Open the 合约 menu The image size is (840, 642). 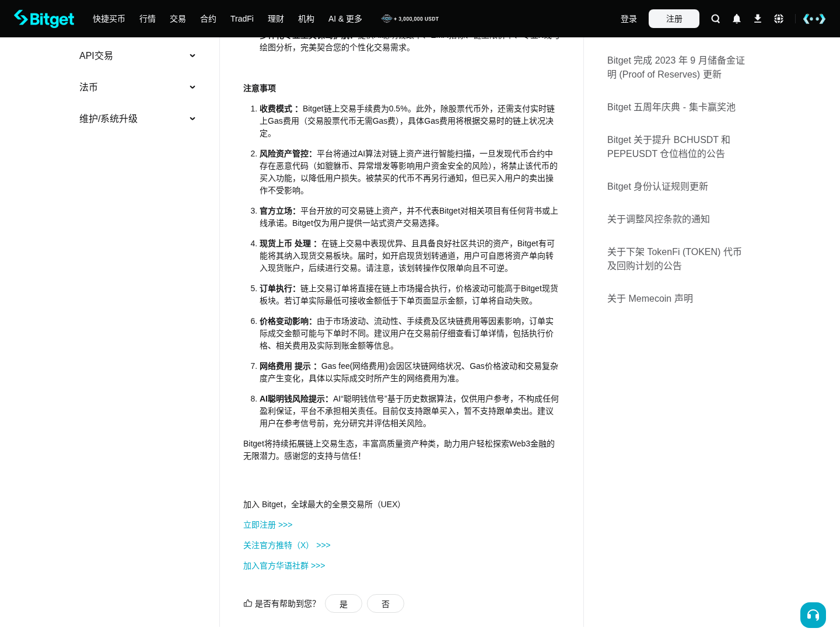pos(208,19)
